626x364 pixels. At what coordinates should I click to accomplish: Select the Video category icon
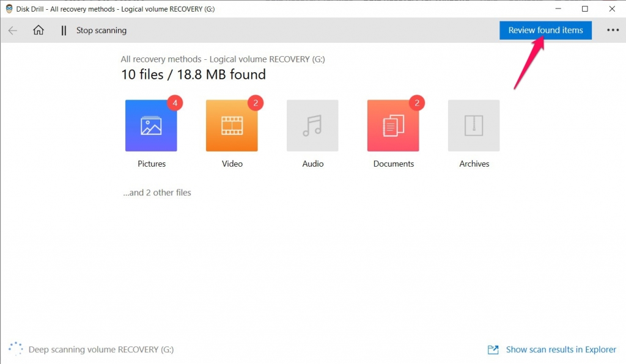(x=232, y=125)
